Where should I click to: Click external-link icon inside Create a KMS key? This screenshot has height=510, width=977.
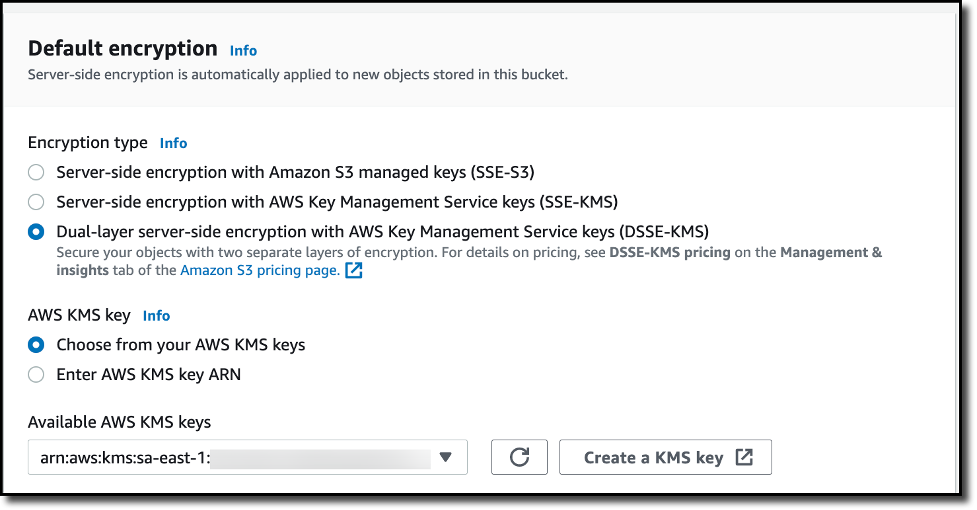[x=743, y=457]
